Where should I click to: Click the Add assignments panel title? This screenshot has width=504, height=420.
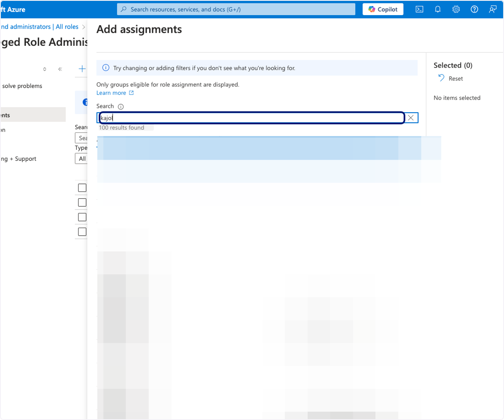pos(139,29)
